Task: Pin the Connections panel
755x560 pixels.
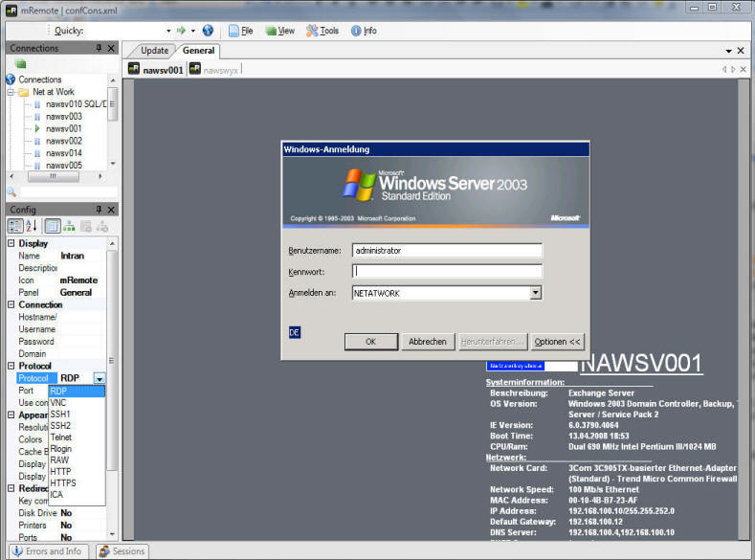Action: [99, 48]
